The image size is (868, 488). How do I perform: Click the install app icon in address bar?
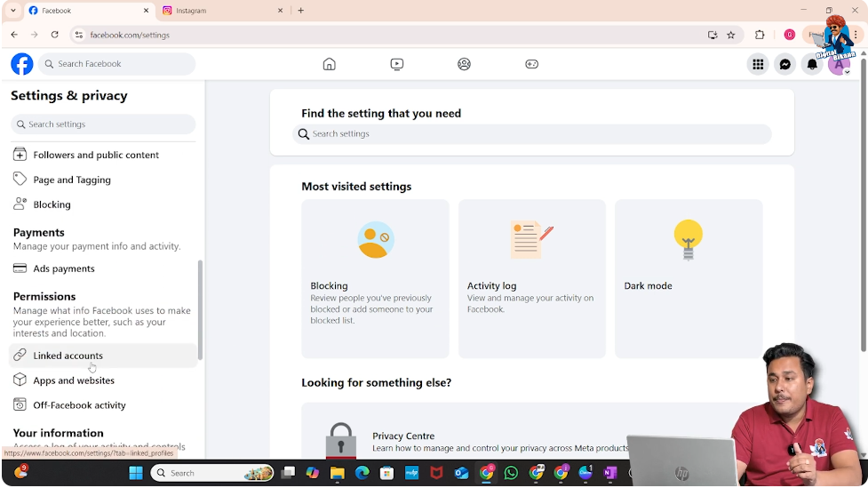[713, 35]
